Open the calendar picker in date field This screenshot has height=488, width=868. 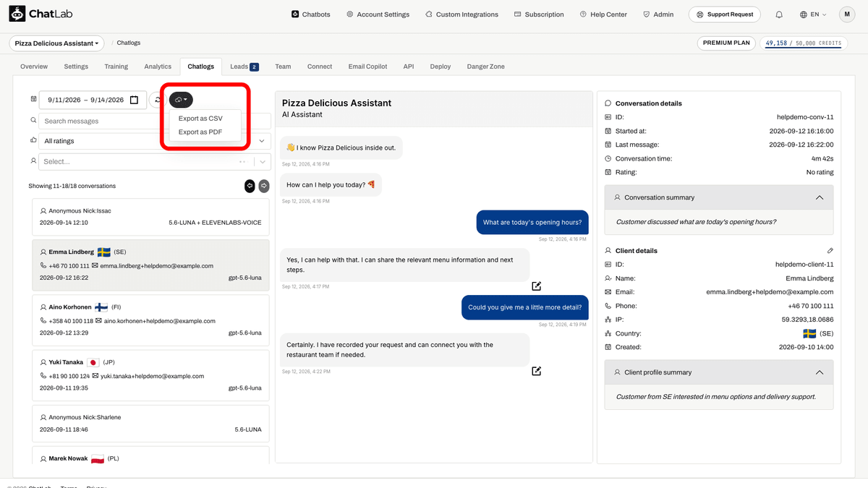coord(134,100)
